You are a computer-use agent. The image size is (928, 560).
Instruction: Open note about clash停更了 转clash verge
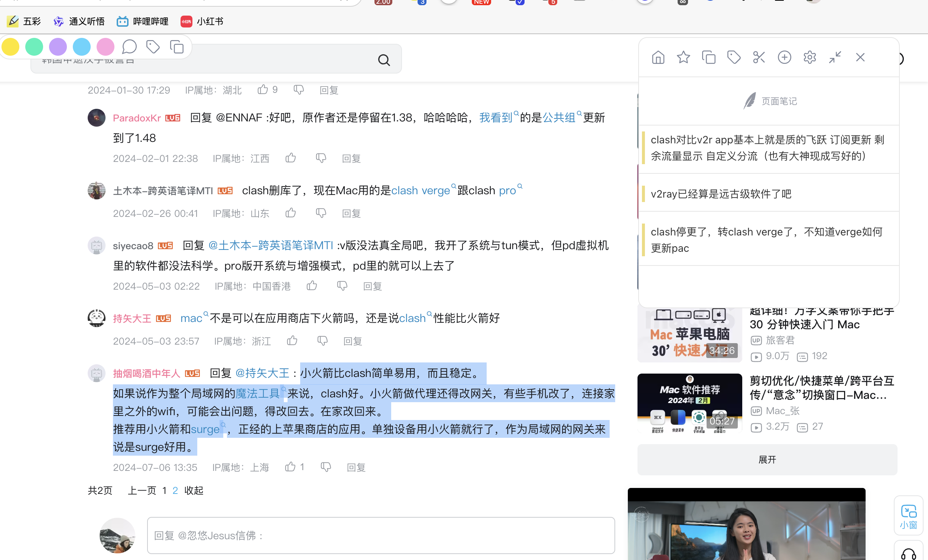(768, 240)
